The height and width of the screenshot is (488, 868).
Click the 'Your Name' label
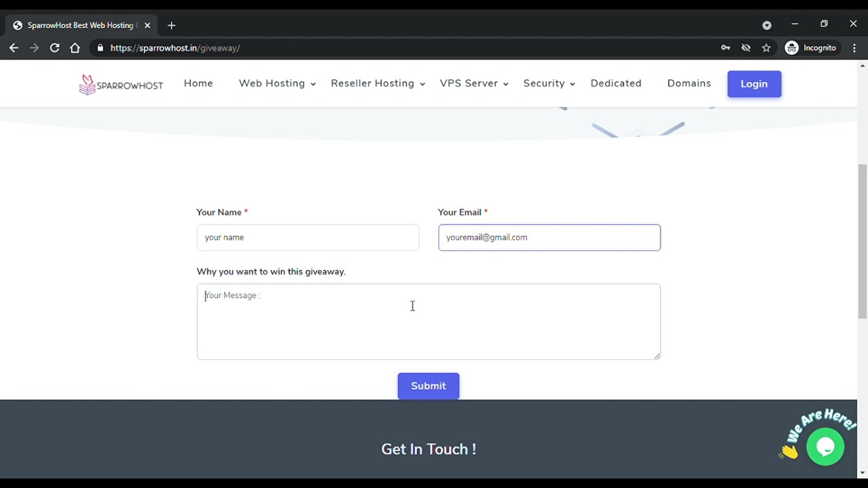pos(219,212)
